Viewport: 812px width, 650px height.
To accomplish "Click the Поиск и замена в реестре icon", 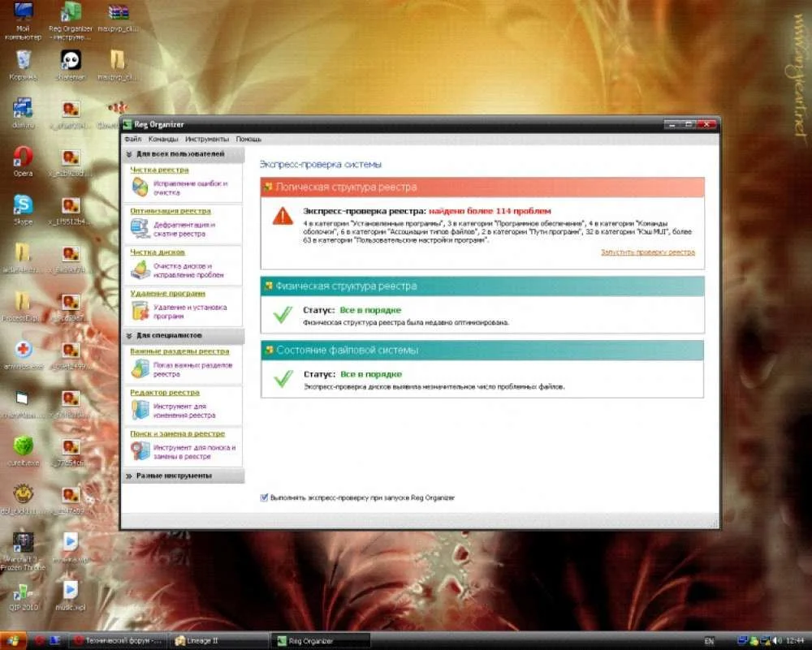I will pos(140,452).
